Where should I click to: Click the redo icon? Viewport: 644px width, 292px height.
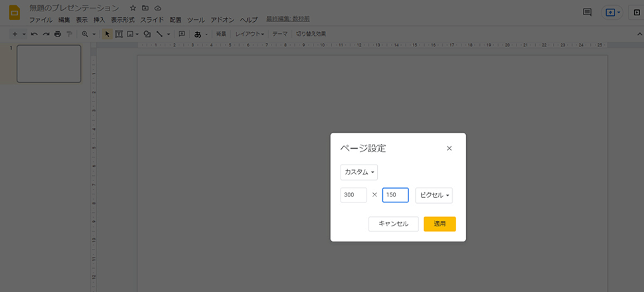pyautogui.click(x=46, y=34)
